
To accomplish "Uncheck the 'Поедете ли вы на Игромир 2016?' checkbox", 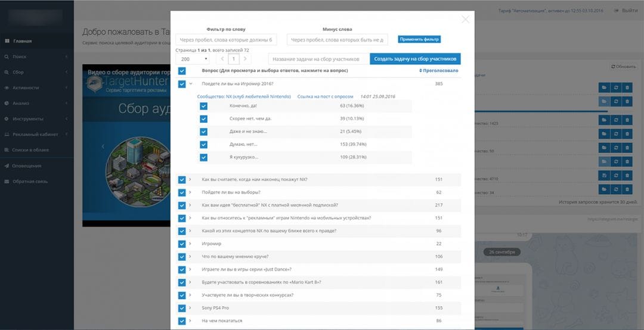I will click(182, 84).
